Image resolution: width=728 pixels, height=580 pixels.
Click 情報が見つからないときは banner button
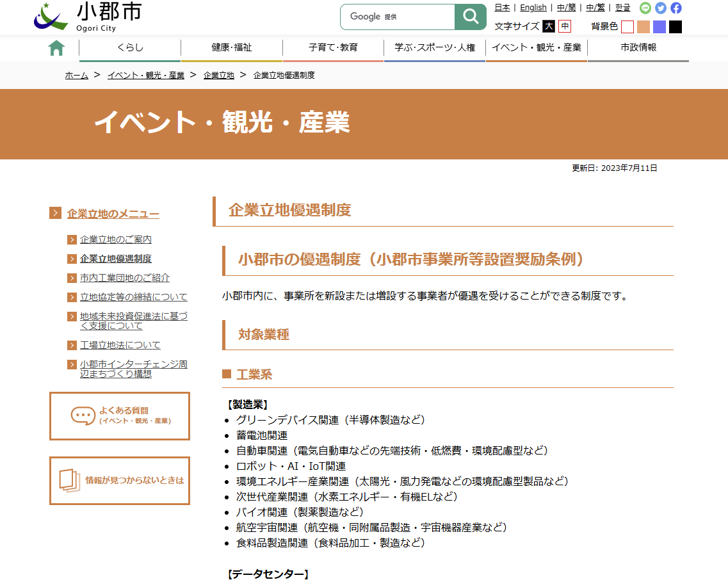pos(120,481)
